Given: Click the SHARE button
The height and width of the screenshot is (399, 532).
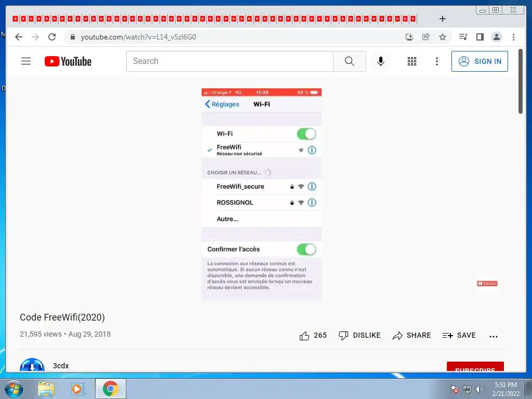Looking at the screenshot, I should pyautogui.click(x=411, y=336).
